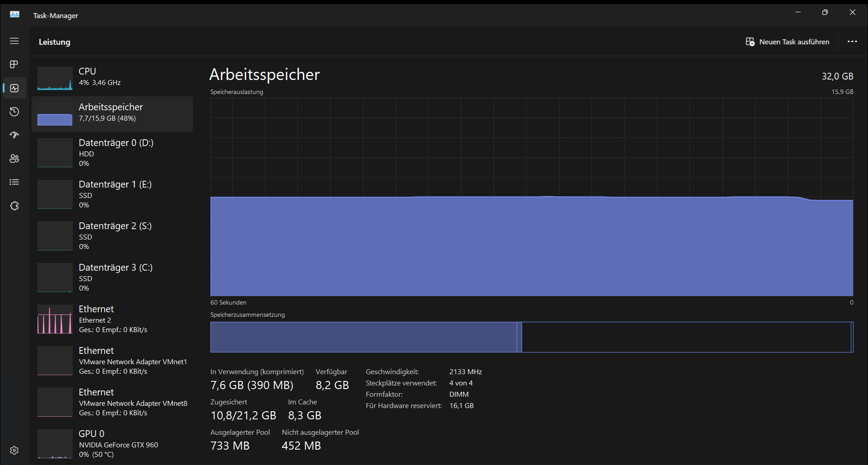Click the Formfaktor DIMM value
The image size is (868, 465).
459,395
